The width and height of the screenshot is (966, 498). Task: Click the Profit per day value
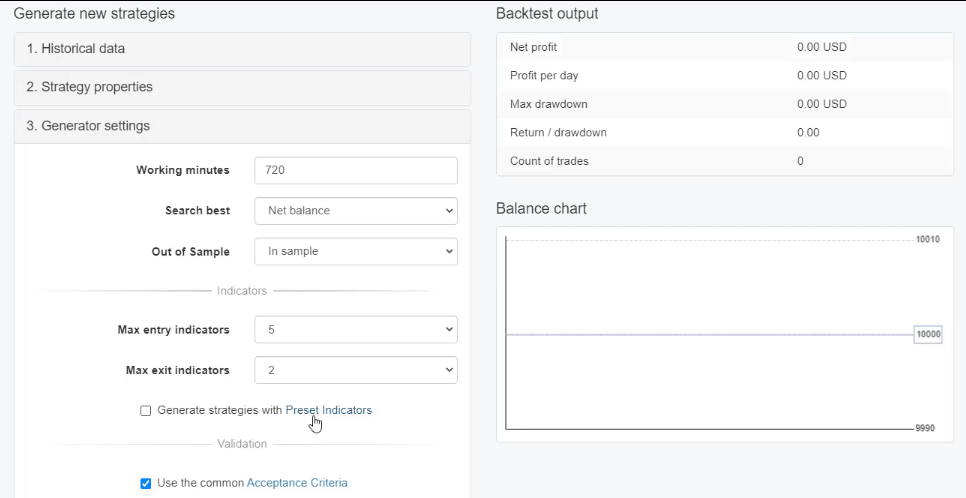coord(821,76)
